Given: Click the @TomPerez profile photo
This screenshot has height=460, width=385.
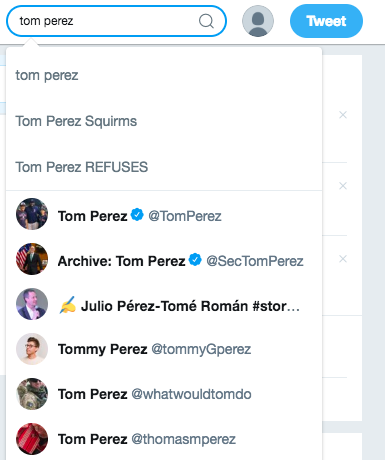Looking at the screenshot, I should 32,214.
